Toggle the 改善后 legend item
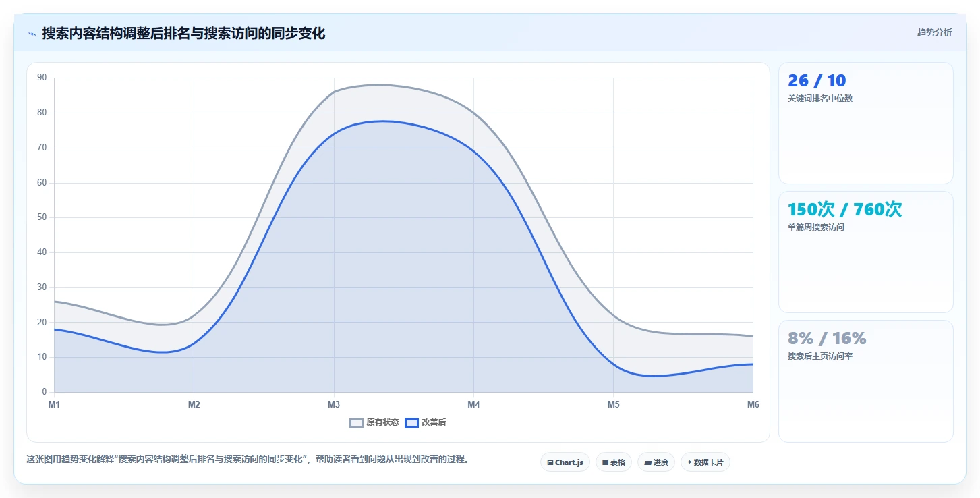 click(x=426, y=423)
